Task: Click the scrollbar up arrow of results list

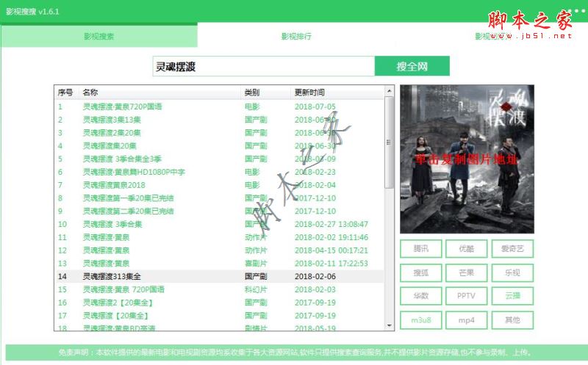Action: tap(389, 91)
